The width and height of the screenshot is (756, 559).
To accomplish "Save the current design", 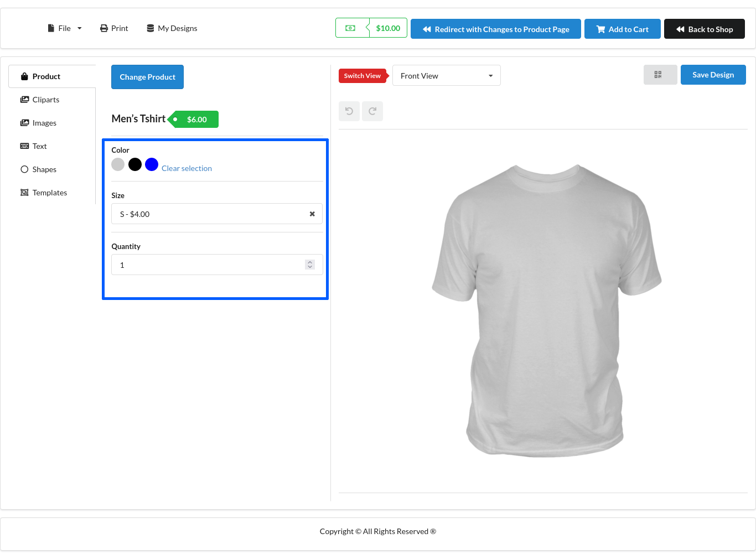I will click(x=713, y=74).
